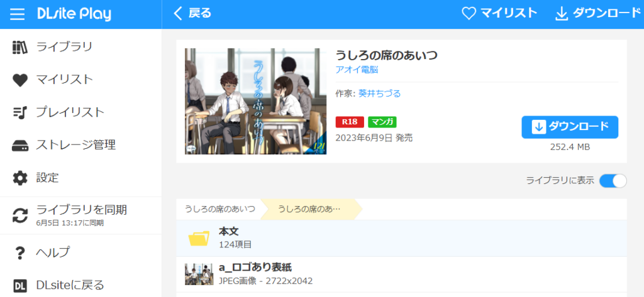
Task: Click the settings gear icon
Action: tap(20, 178)
